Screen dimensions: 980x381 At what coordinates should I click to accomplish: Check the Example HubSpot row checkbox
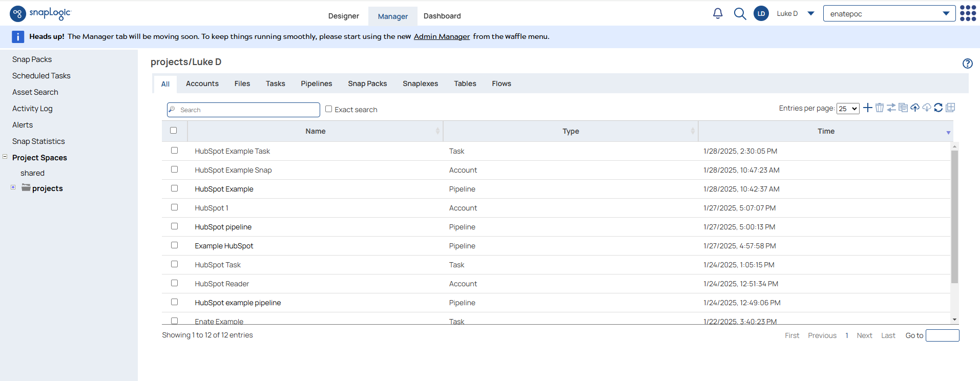[174, 245]
